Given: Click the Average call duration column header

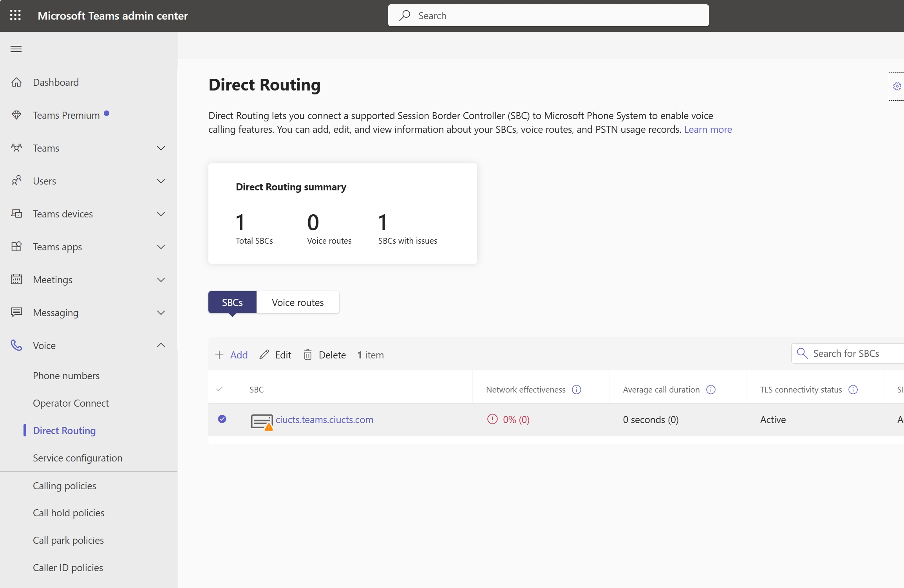Looking at the screenshot, I should [661, 389].
